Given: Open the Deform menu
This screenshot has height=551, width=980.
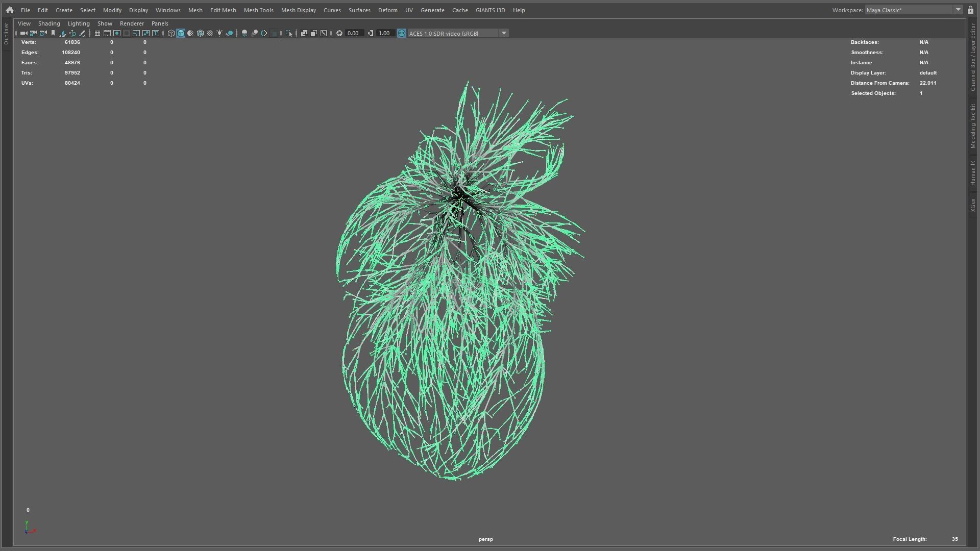Looking at the screenshot, I should click(x=387, y=10).
